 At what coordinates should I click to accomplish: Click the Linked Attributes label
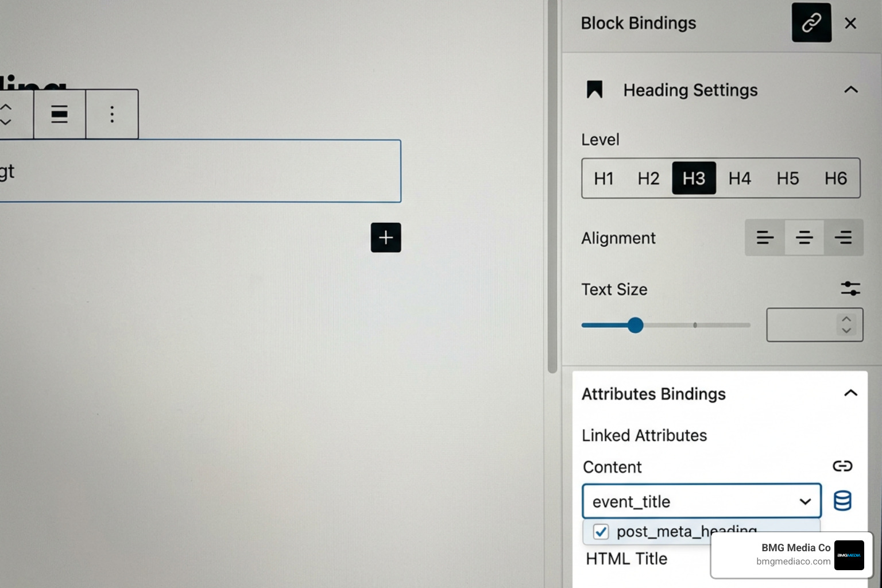(x=644, y=435)
